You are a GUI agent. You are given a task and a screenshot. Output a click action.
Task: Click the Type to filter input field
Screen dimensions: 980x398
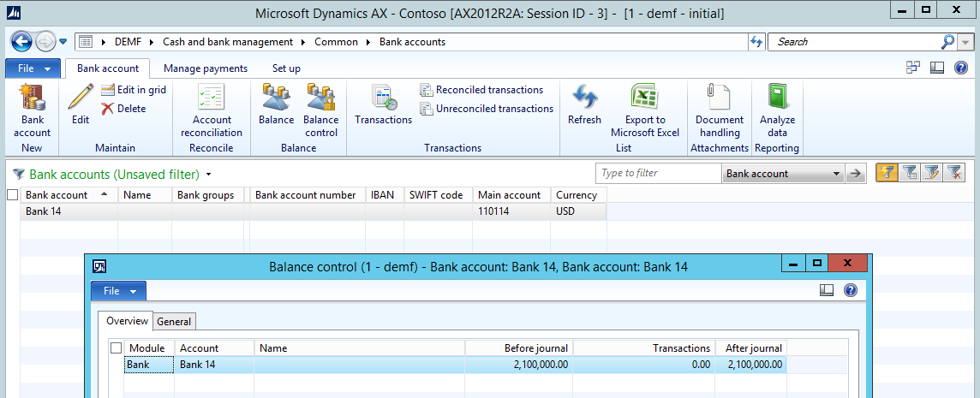pyautogui.click(x=657, y=174)
